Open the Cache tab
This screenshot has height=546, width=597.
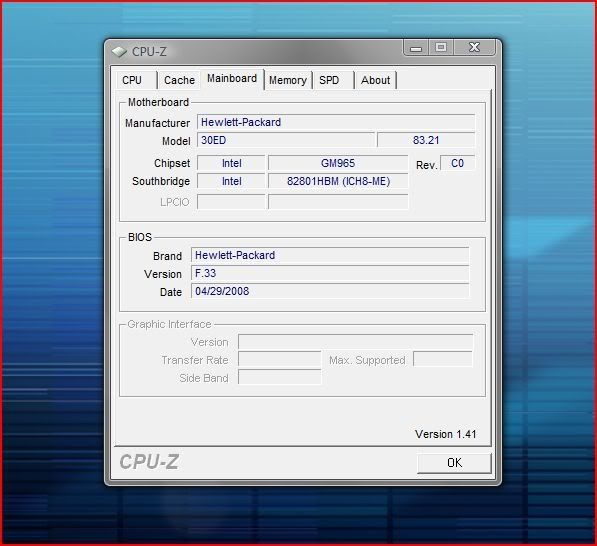click(179, 80)
